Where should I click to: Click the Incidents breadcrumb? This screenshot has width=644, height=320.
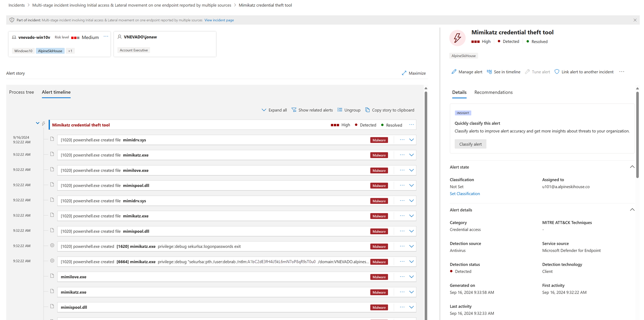tap(17, 5)
